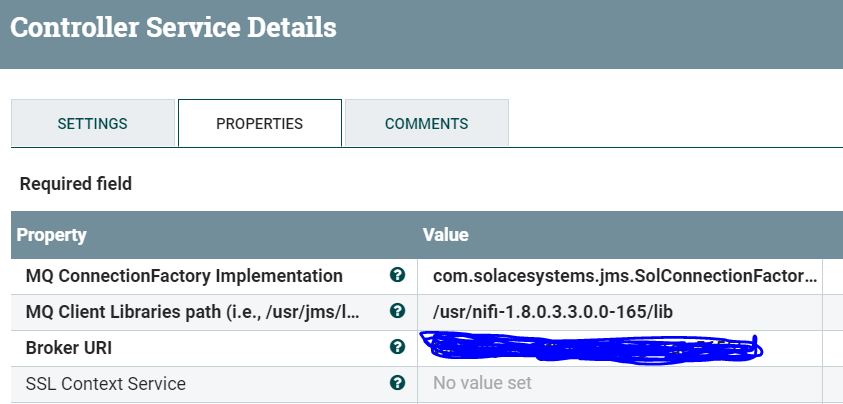This screenshot has height=404, width=843.
Task: Click the Controller Service Details title
Action: pos(173,27)
